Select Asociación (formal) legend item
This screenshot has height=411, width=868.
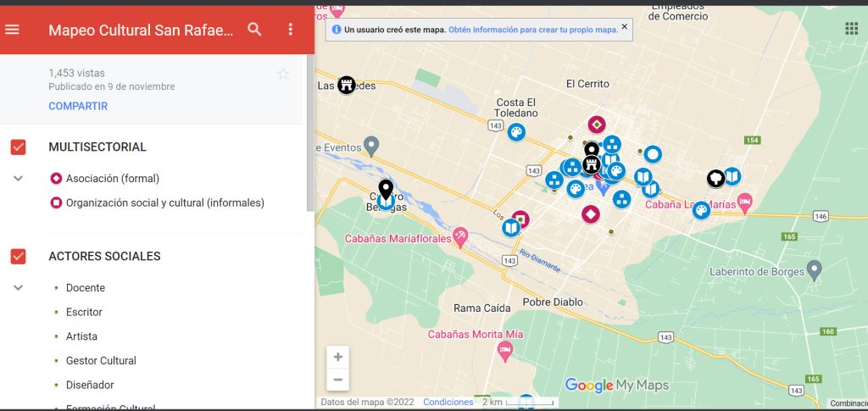(x=112, y=179)
